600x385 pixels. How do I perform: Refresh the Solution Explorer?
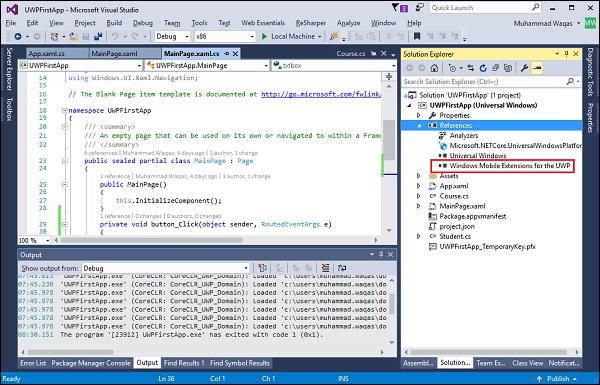[483, 68]
